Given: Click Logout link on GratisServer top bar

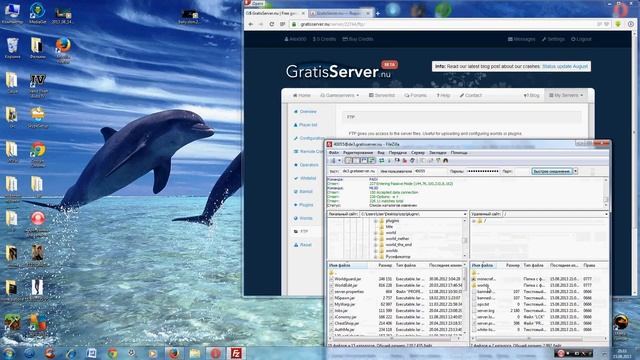Looking at the screenshot, I should [581, 39].
